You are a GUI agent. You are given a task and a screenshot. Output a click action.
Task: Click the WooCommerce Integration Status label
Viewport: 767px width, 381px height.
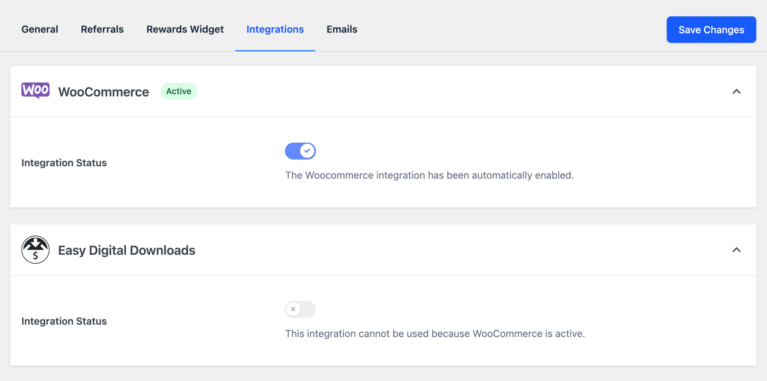pos(64,163)
